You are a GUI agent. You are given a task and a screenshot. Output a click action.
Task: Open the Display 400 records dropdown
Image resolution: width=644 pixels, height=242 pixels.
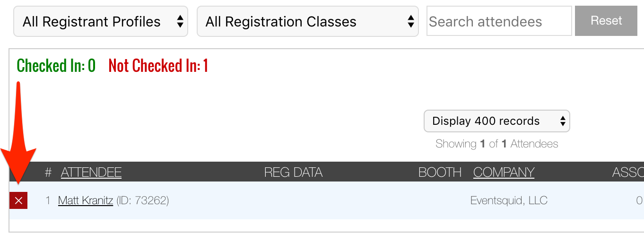pyautogui.click(x=496, y=121)
